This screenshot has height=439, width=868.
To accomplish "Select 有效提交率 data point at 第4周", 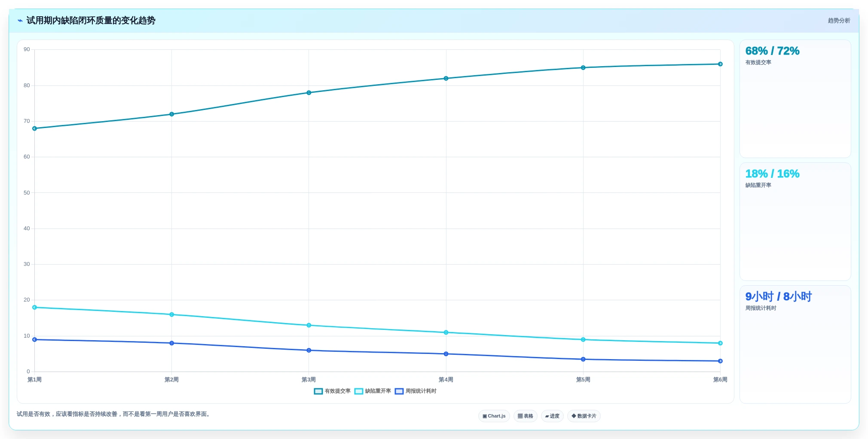I will (446, 79).
